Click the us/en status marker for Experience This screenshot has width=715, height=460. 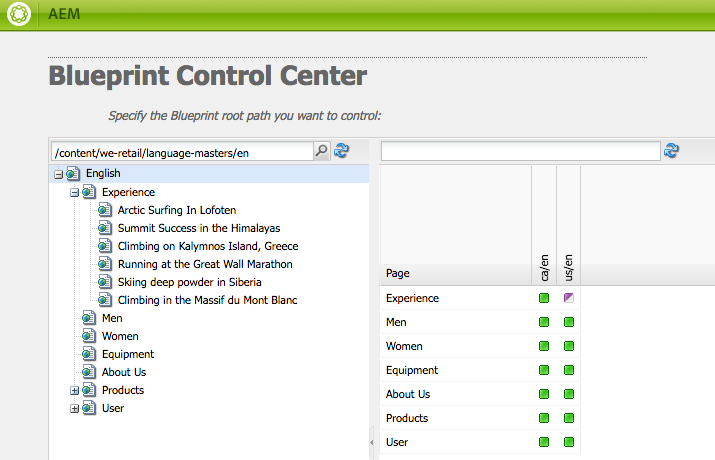tap(569, 298)
